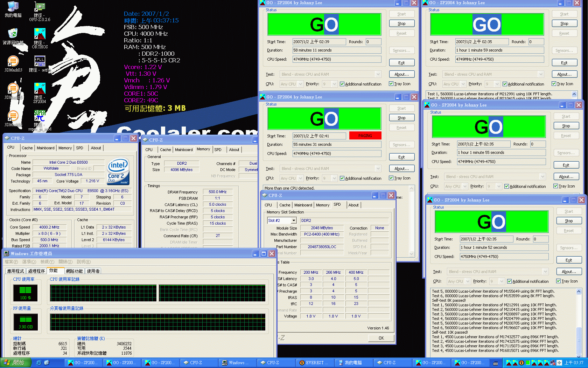Click the disconnected network tray icon

pyautogui.click(x=552, y=363)
